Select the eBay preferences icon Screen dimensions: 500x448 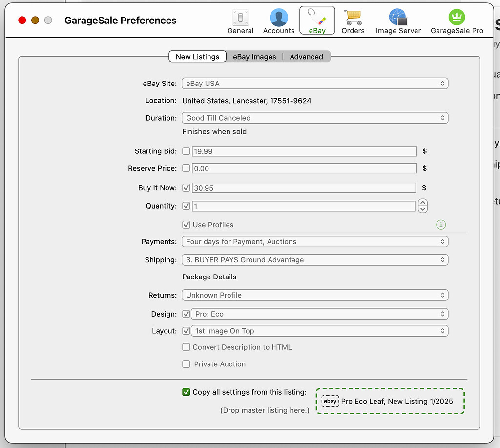click(x=317, y=21)
